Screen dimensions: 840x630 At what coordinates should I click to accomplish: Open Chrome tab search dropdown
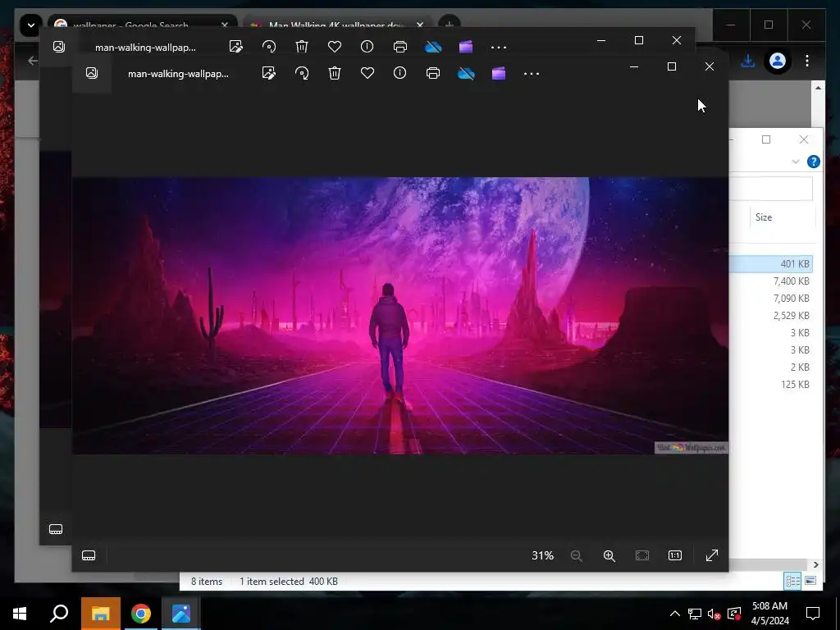[x=31, y=25]
